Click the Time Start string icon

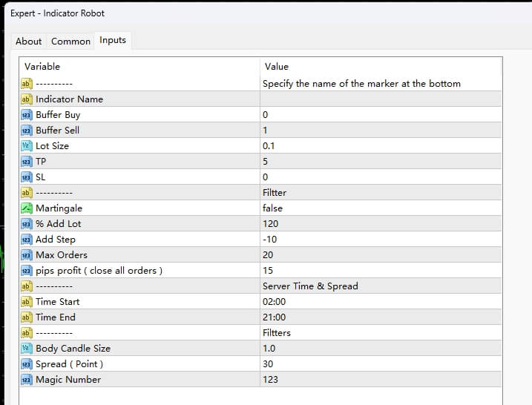(x=26, y=302)
